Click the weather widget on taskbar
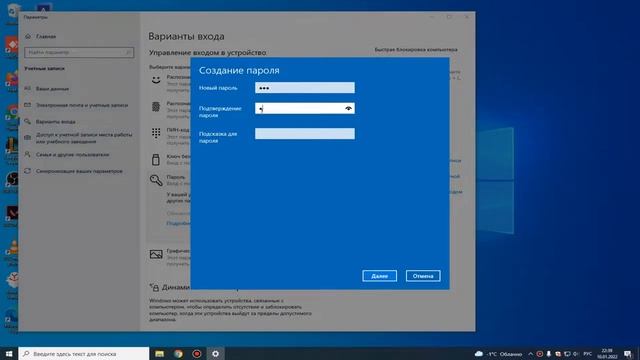This screenshot has width=640, height=360. 498,354
